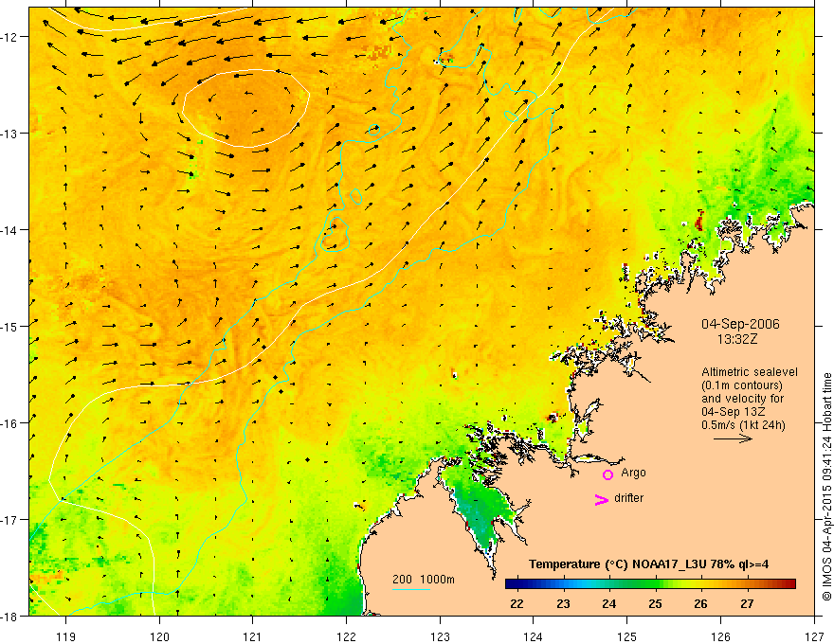Click the latitude axis label '-15'

(10, 326)
